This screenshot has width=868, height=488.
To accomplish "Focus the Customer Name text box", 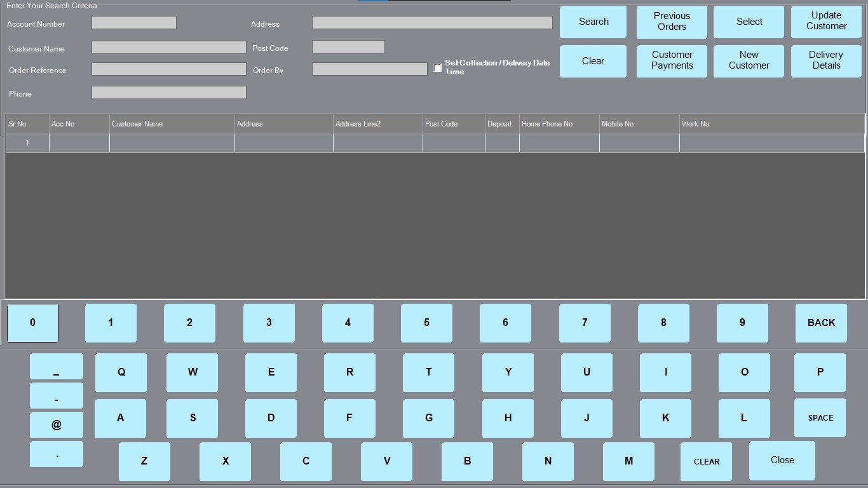I will point(168,48).
